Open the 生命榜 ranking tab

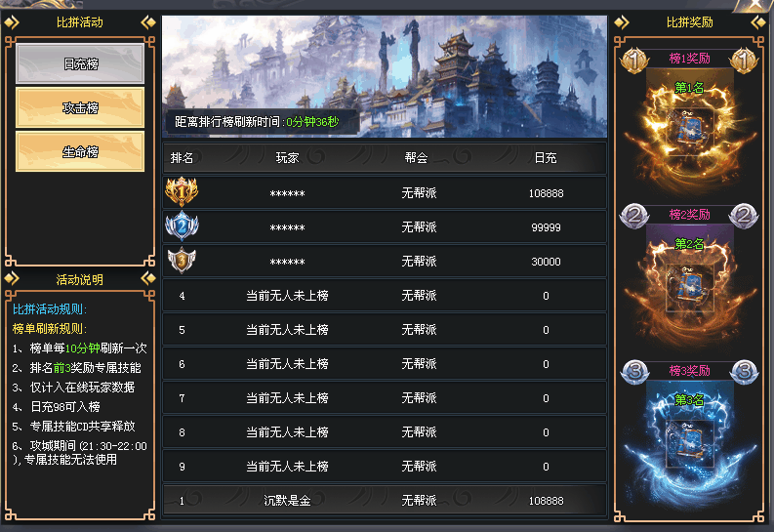80,151
